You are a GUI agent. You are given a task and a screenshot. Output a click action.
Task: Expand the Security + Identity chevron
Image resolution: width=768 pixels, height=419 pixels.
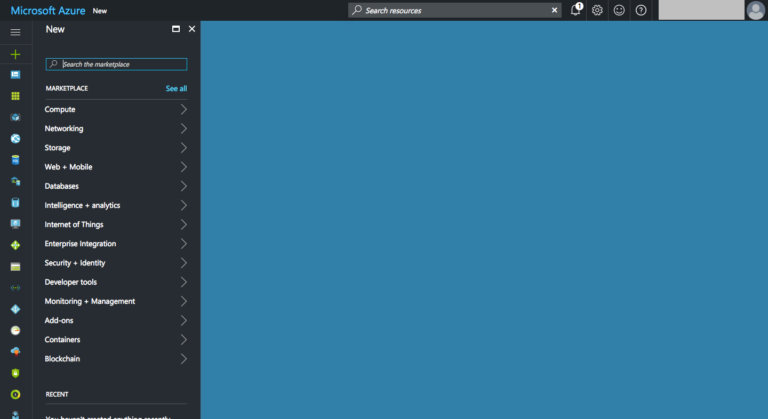pyautogui.click(x=184, y=263)
